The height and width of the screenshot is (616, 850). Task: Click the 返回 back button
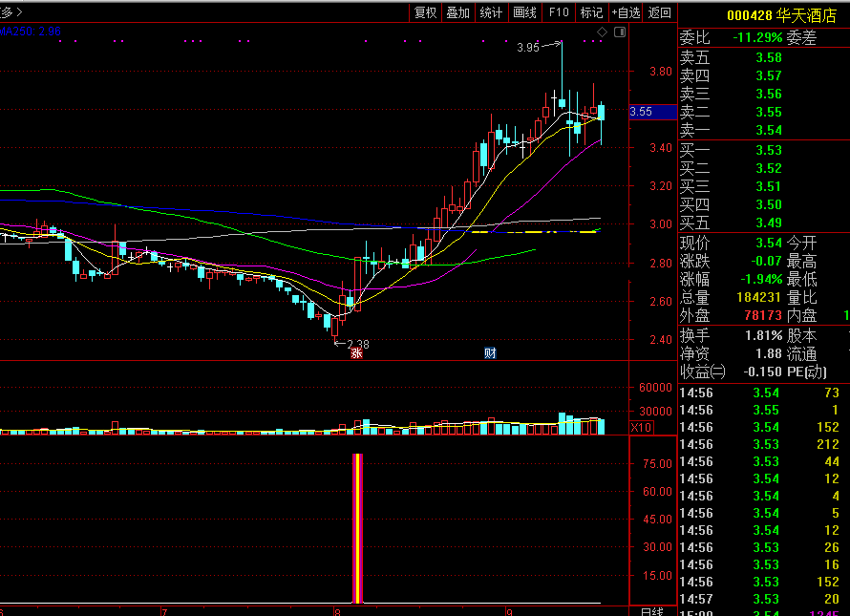[660, 12]
